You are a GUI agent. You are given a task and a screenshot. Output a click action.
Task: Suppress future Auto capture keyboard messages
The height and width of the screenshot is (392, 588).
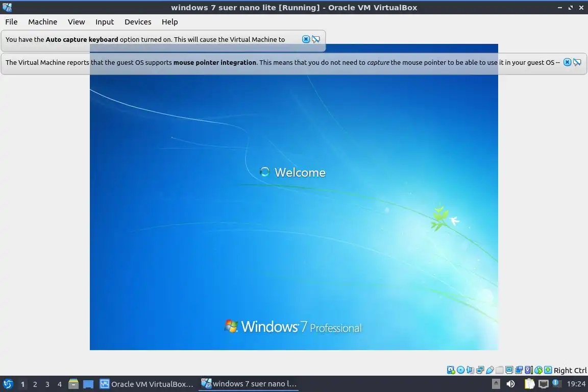pos(316,39)
